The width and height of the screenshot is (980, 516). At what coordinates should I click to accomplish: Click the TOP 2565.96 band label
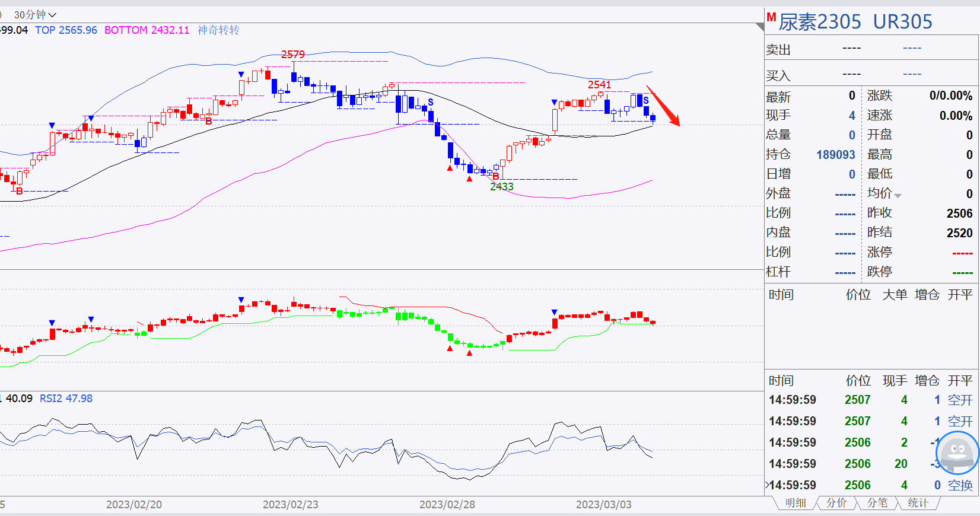tap(66, 30)
